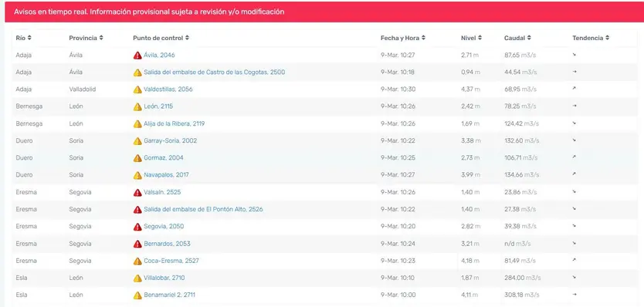The height and width of the screenshot is (307, 644).
Task: Open the Villalobar, 2710 link
Action: [x=164, y=278]
